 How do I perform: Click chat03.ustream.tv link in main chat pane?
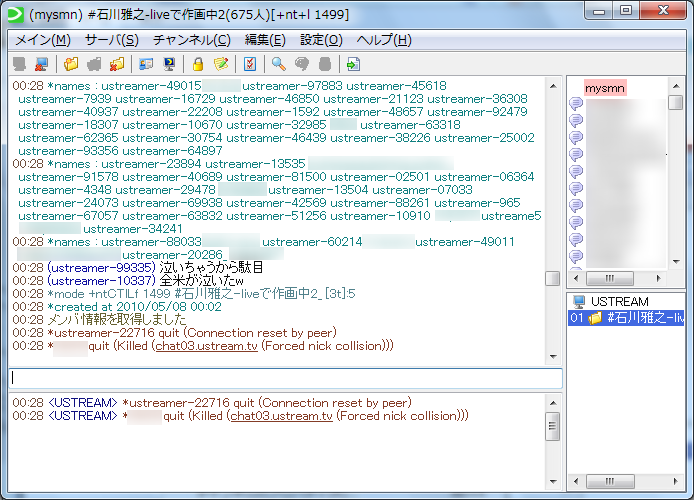(x=207, y=346)
